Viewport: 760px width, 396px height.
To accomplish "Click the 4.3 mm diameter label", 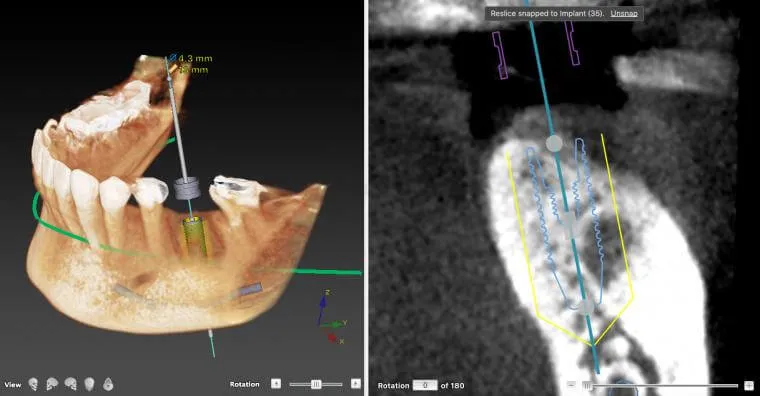I will tap(195, 59).
